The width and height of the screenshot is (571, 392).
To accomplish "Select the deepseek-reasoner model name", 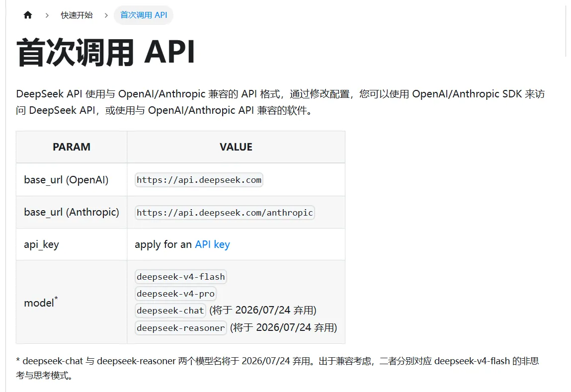I will coord(180,327).
